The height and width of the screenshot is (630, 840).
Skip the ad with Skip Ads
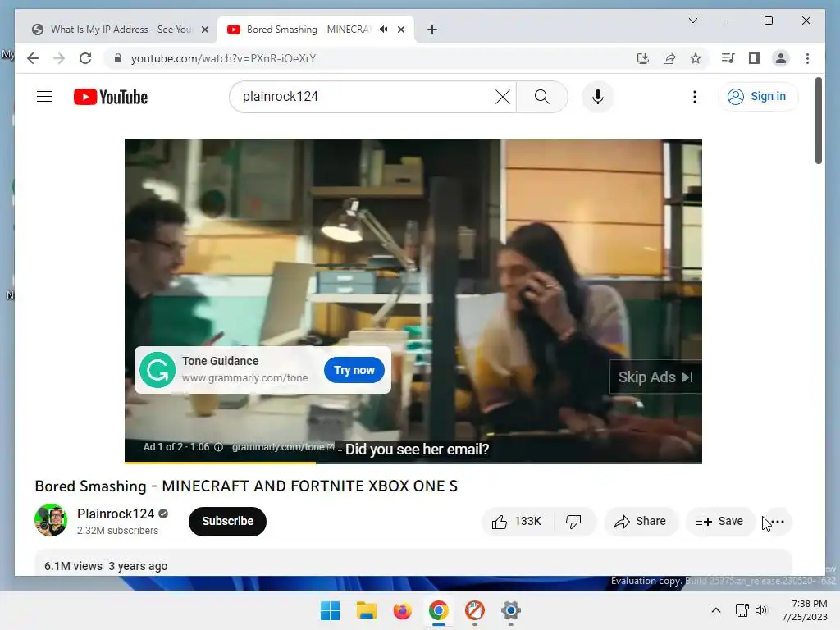[655, 377]
